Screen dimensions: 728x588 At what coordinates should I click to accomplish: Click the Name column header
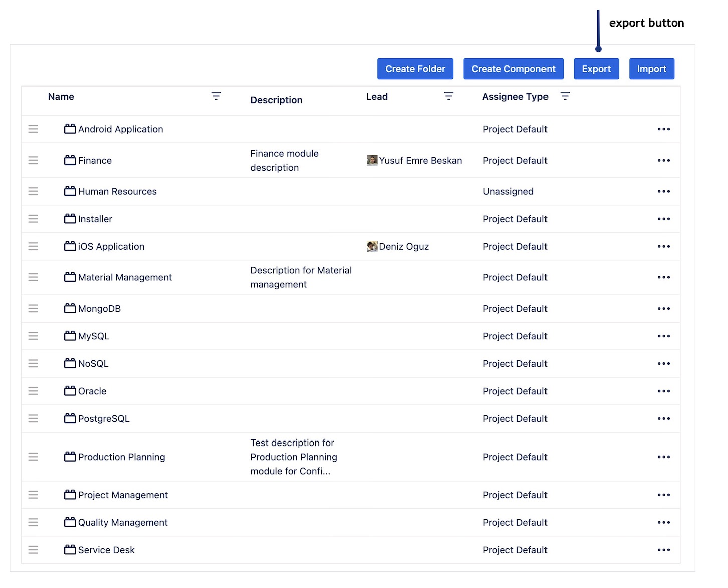(61, 96)
